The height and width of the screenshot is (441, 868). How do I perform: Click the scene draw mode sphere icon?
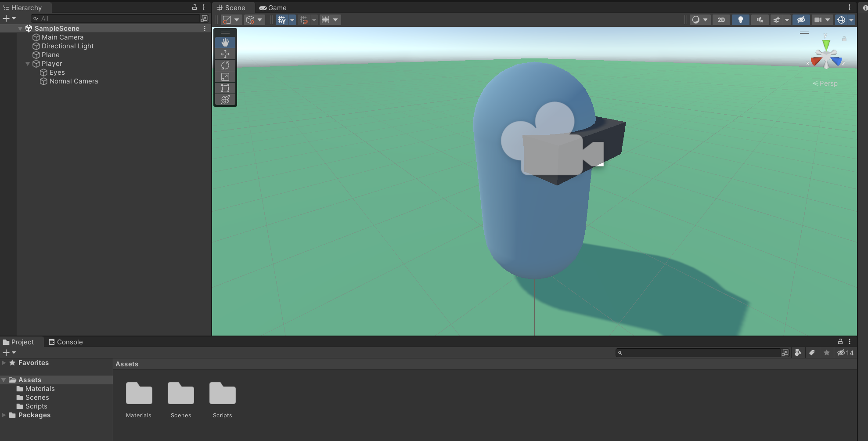[695, 20]
